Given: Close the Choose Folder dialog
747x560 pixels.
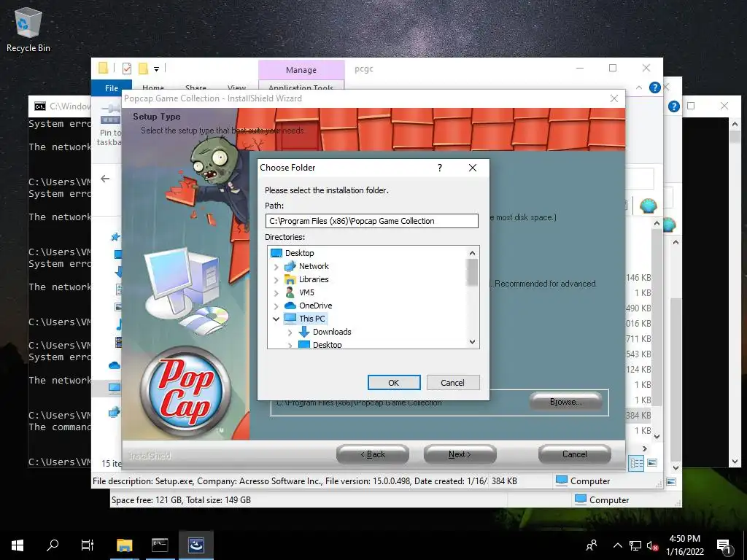Looking at the screenshot, I should point(473,168).
